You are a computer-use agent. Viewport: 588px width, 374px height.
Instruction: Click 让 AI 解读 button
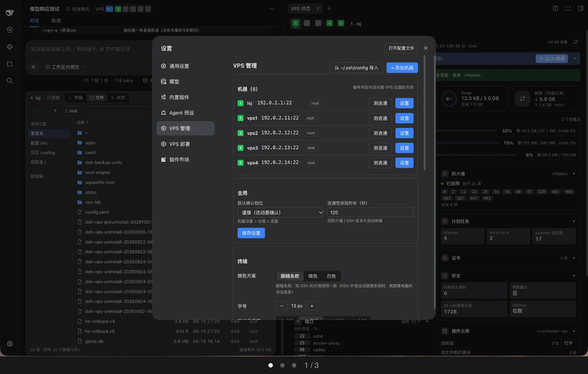coord(552,59)
